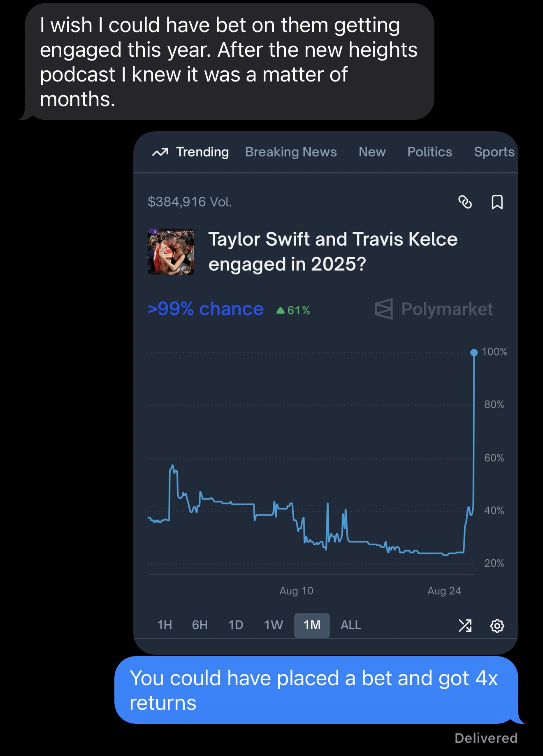The height and width of the screenshot is (756, 543).
Task: Select the 6H timeframe option
Action: [199, 626]
